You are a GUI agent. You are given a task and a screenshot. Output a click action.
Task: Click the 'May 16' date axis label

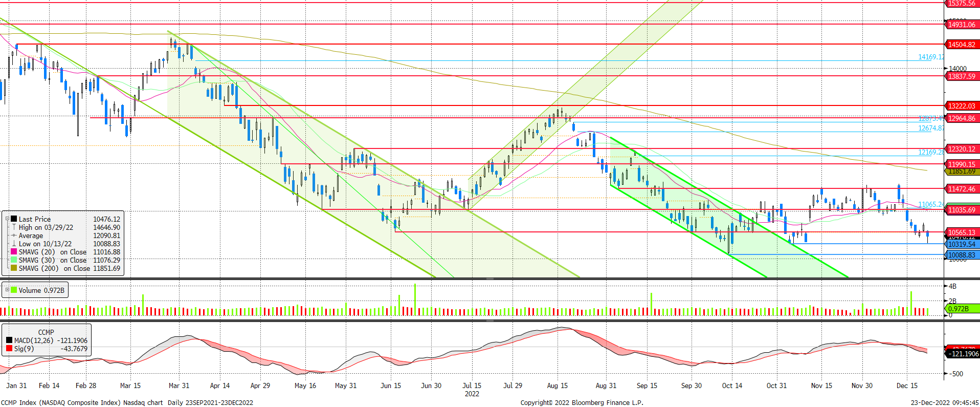pos(305,385)
